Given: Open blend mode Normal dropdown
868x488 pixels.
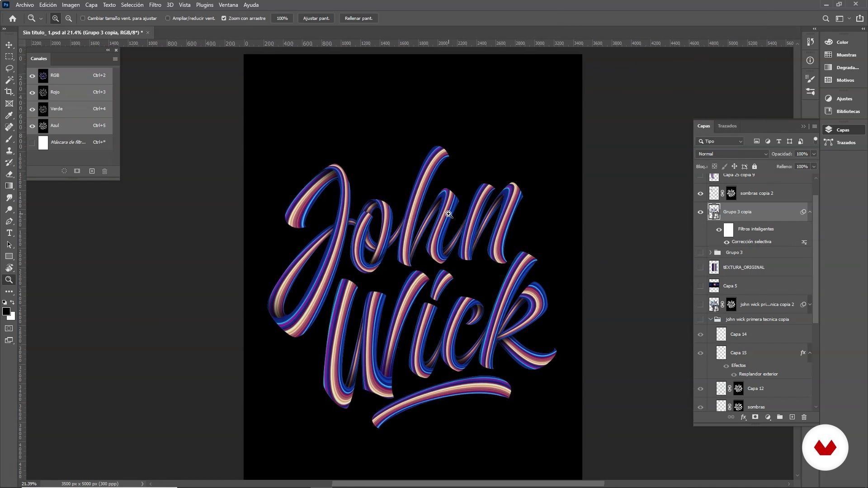Looking at the screenshot, I should click(x=732, y=154).
